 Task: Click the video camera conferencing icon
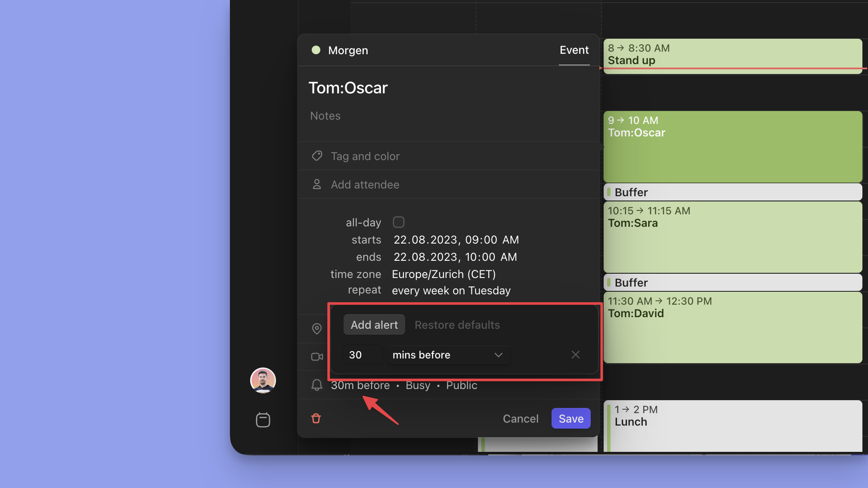[x=317, y=357]
